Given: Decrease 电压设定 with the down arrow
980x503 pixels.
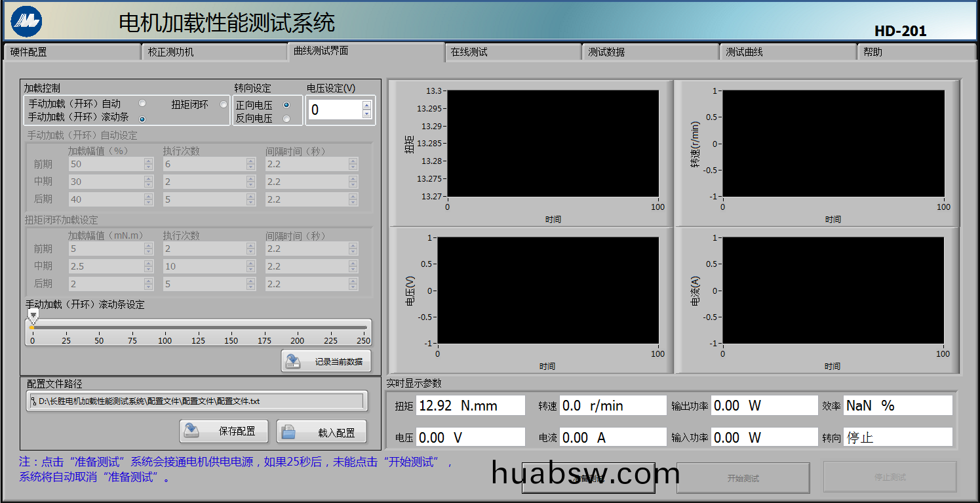Looking at the screenshot, I should pyautogui.click(x=366, y=114).
